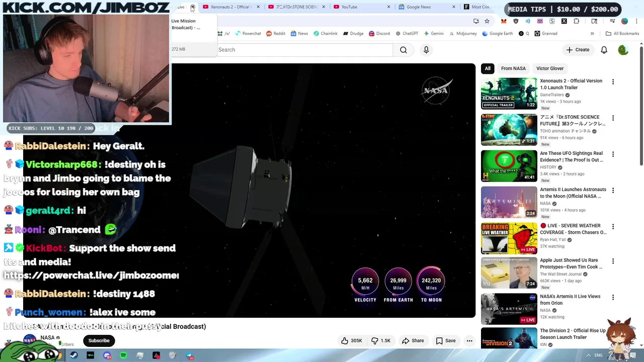Screen dimensions: 644x362
Task: Open the Grainrad bookmark
Action: click(x=545, y=34)
